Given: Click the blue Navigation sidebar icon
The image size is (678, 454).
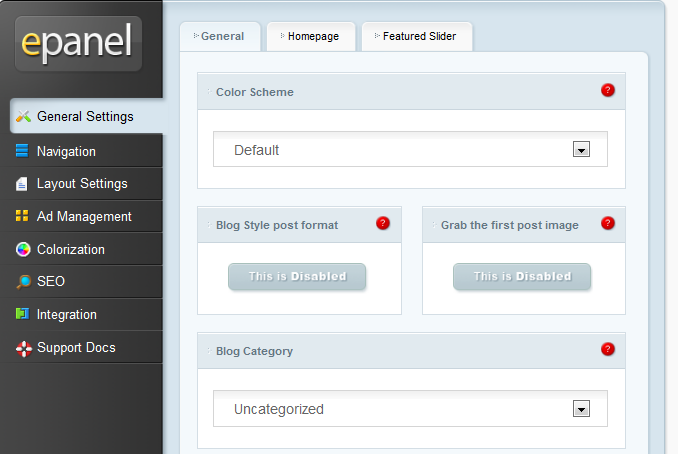Looking at the screenshot, I should 22,150.
